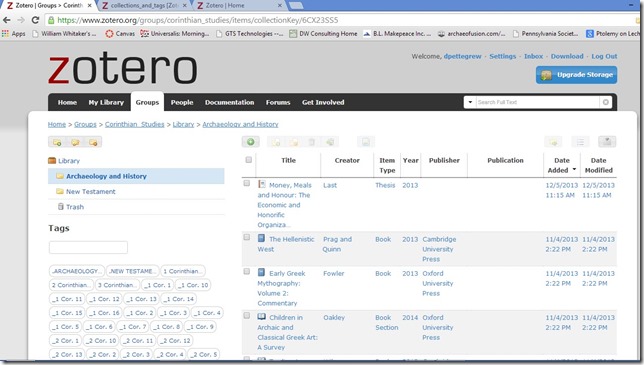Image resolution: width=644 pixels, height=365 pixels.
Task: Click the book section icon beside Children in Archaic
Action: click(262, 317)
